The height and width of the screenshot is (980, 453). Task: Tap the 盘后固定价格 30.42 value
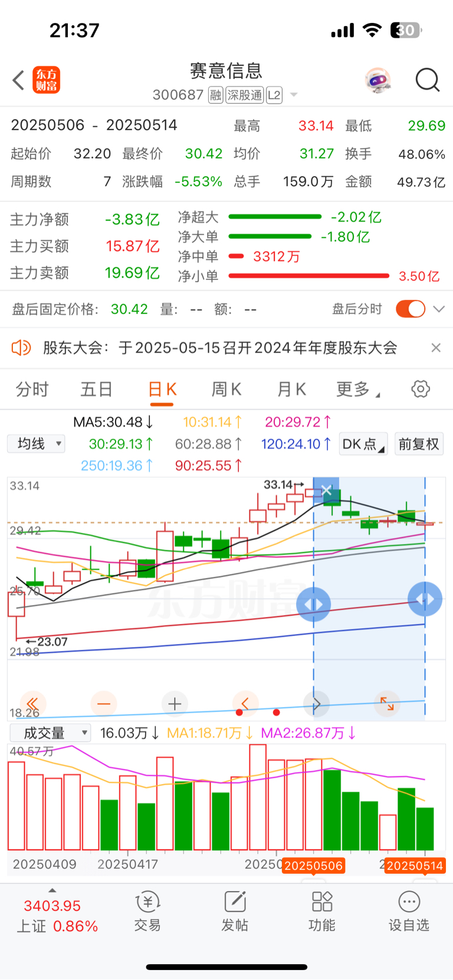pos(129,309)
